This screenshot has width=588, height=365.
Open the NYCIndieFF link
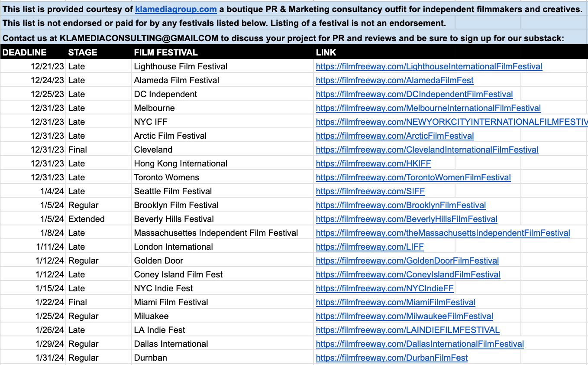pos(385,288)
